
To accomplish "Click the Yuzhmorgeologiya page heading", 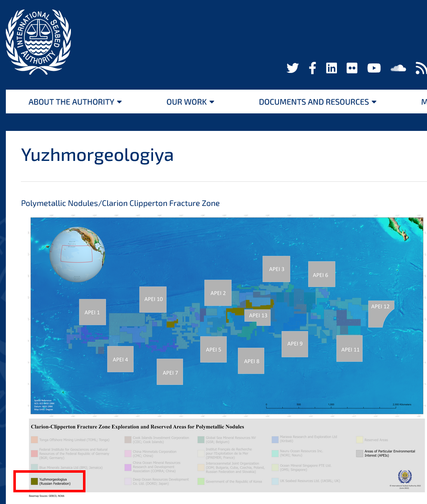I will (97, 155).
